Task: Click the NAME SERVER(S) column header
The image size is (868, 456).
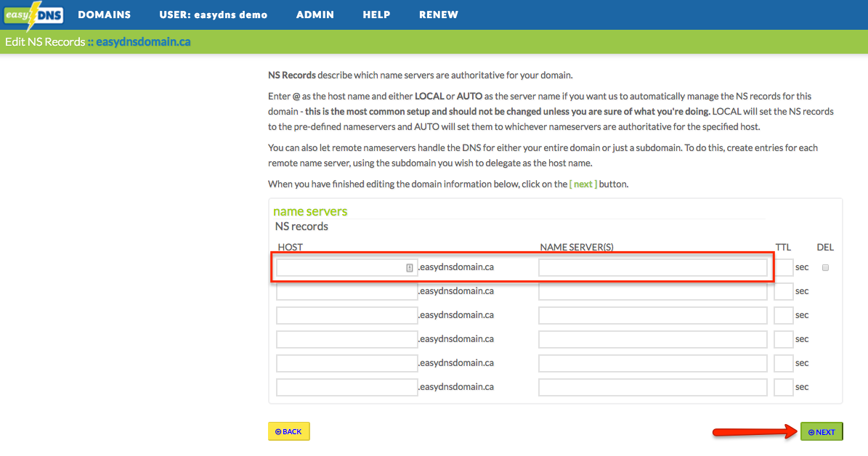Action: click(577, 248)
